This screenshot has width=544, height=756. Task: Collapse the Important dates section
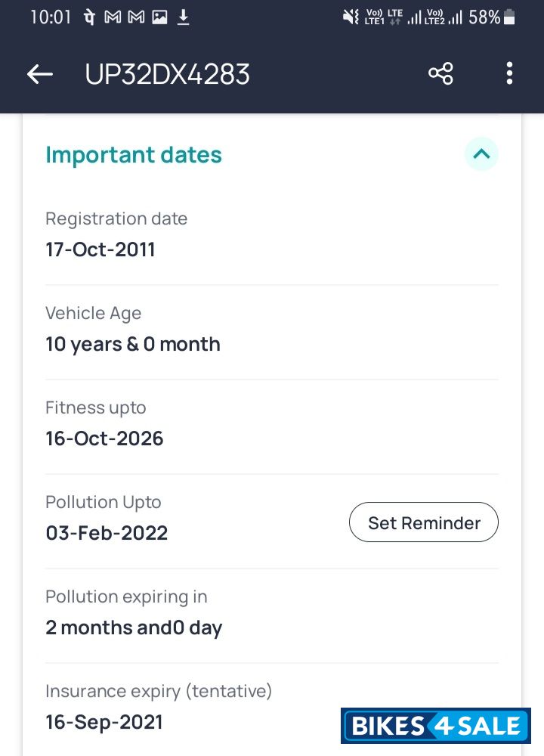click(481, 154)
